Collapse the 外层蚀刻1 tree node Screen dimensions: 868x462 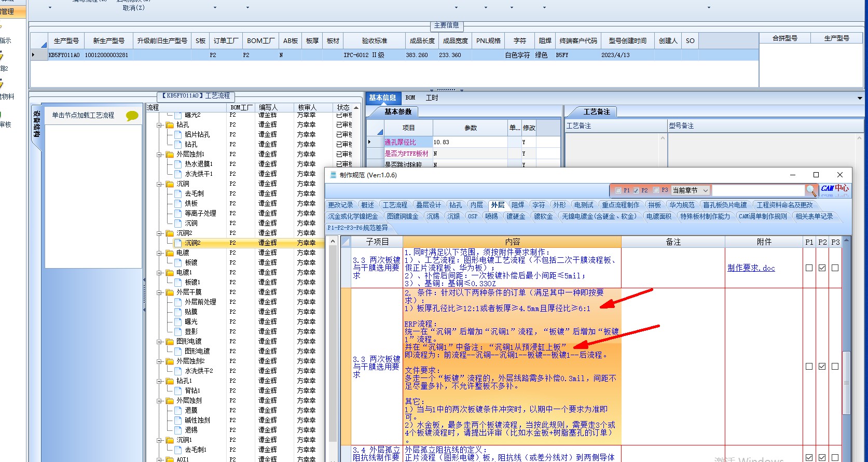click(160, 155)
